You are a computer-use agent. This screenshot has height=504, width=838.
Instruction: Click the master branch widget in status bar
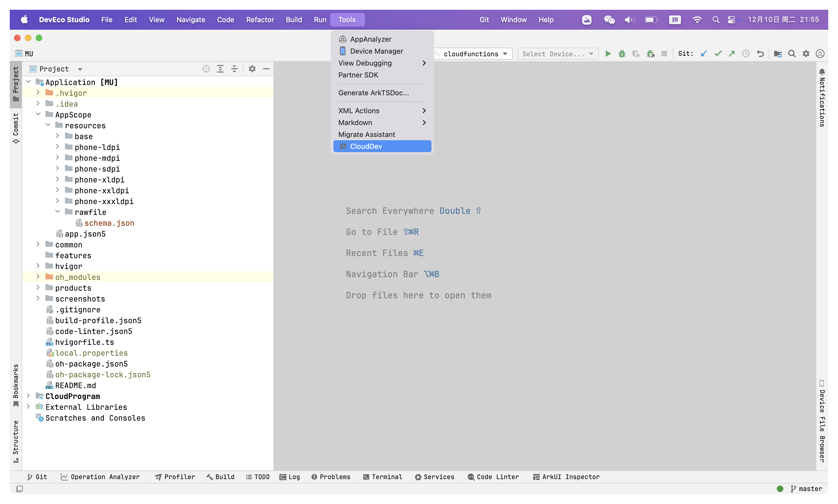pos(806,489)
